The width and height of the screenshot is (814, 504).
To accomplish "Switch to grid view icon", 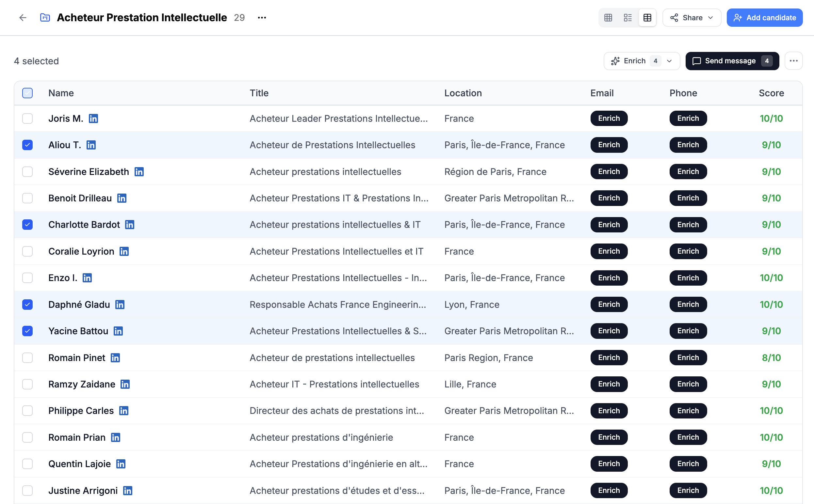I will (608, 18).
